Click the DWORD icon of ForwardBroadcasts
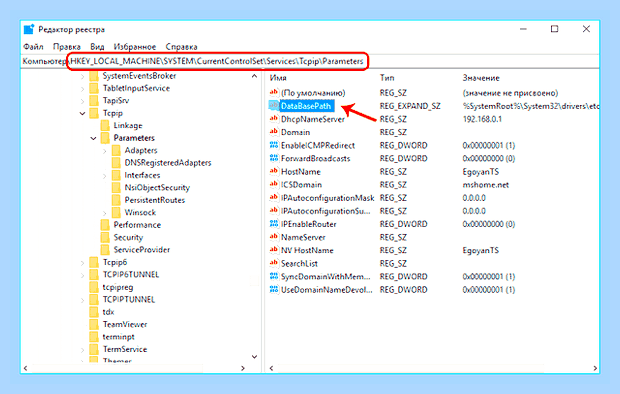The width and height of the screenshot is (620, 394). (x=274, y=158)
